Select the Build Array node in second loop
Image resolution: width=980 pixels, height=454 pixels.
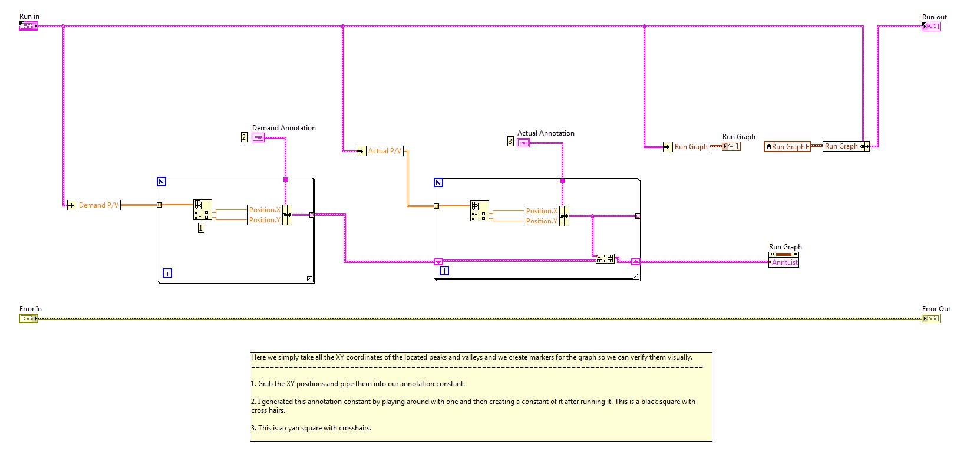coord(605,258)
